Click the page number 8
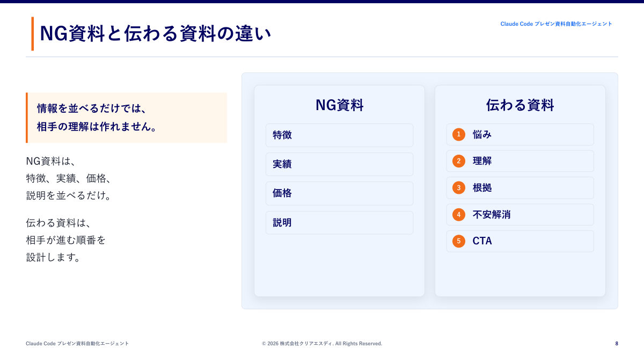The image size is (644, 363). [x=617, y=344]
